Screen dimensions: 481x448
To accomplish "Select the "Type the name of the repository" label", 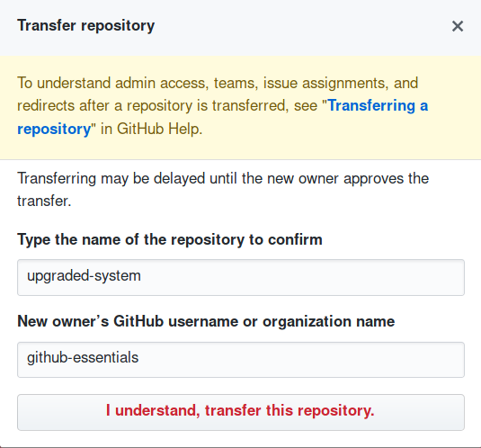I will point(170,239).
